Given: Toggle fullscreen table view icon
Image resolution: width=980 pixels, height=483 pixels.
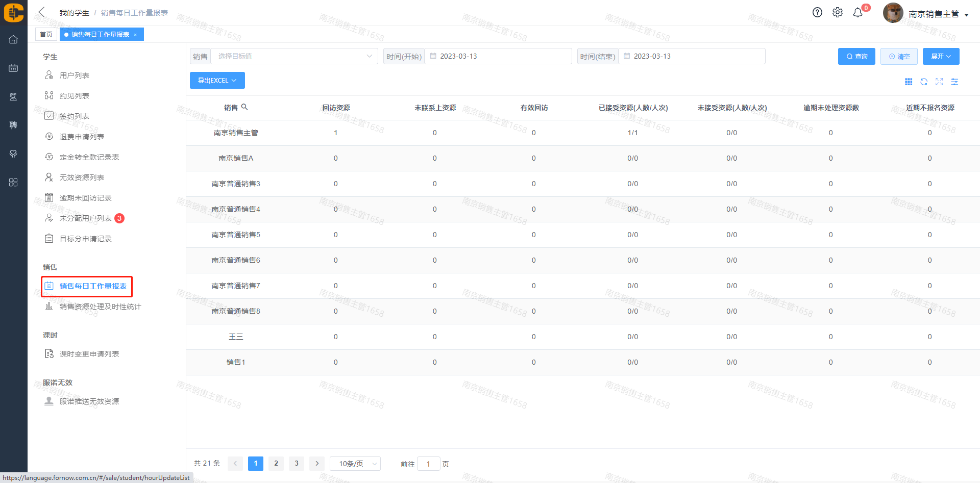Looking at the screenshot, I should 939,82.
